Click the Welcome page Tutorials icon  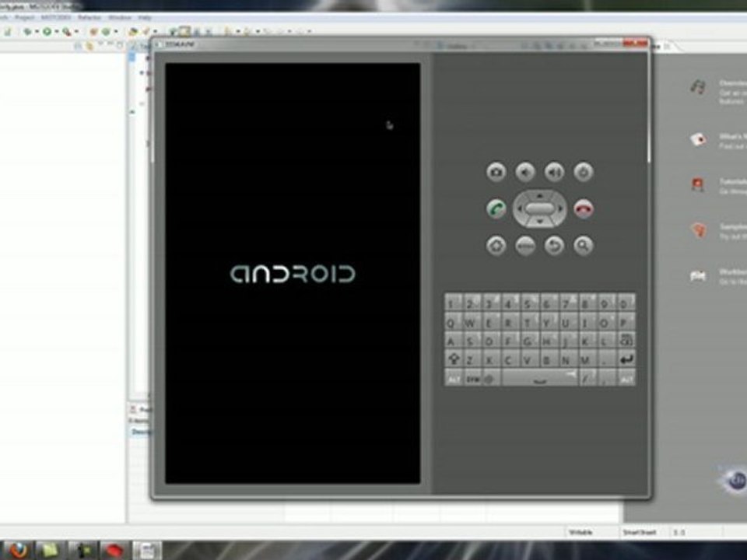pos(697,184)
